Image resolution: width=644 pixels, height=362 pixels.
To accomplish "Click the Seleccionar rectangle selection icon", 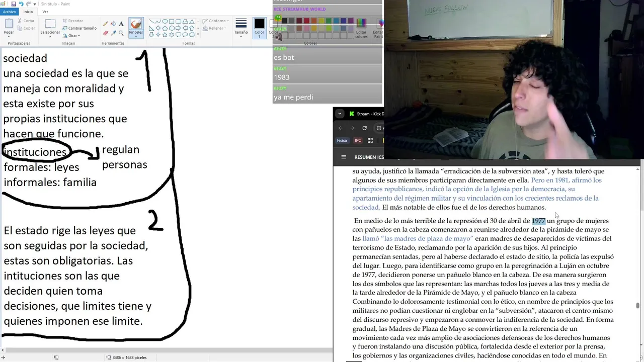I will [50, 24].
